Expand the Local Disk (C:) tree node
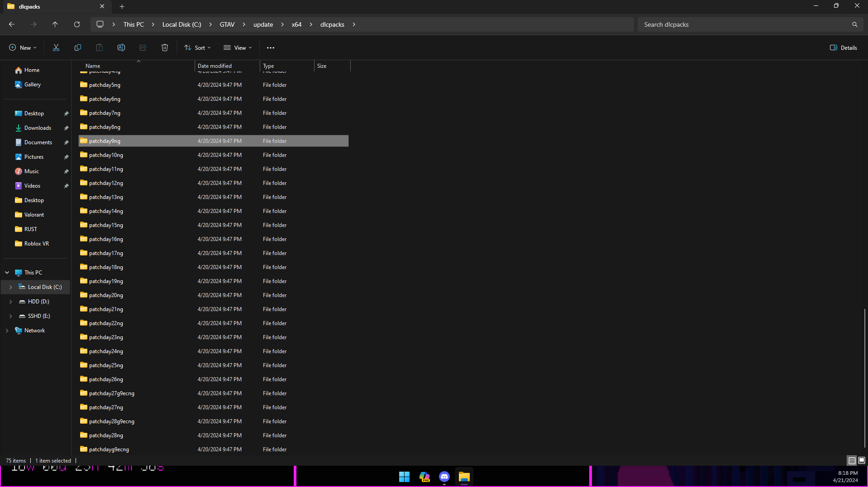The image size is (868, 487). pyautogui.click(x=11, y=287)
